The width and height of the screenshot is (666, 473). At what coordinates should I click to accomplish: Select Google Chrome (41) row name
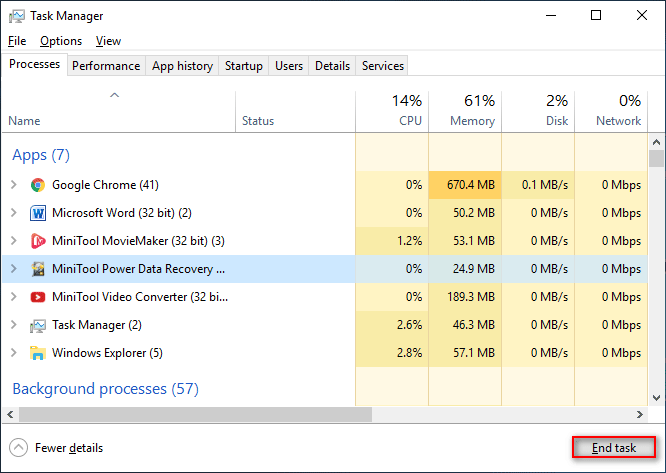pos(105,185)
